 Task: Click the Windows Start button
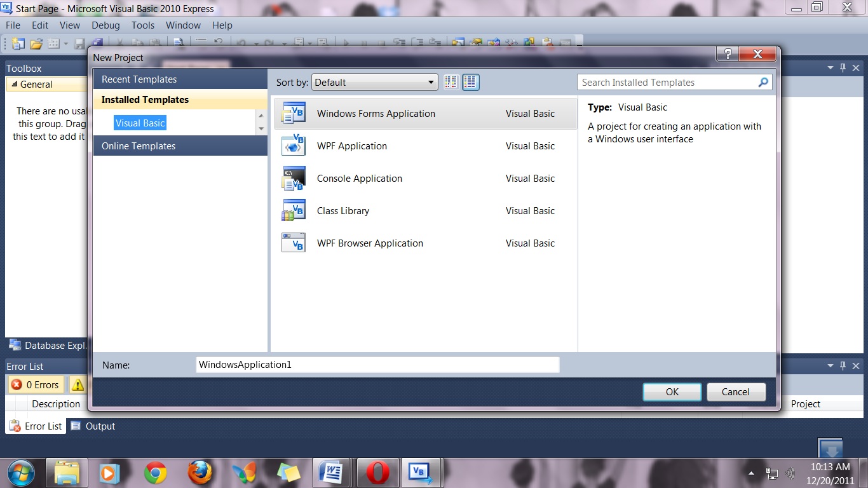click(22, 473)
